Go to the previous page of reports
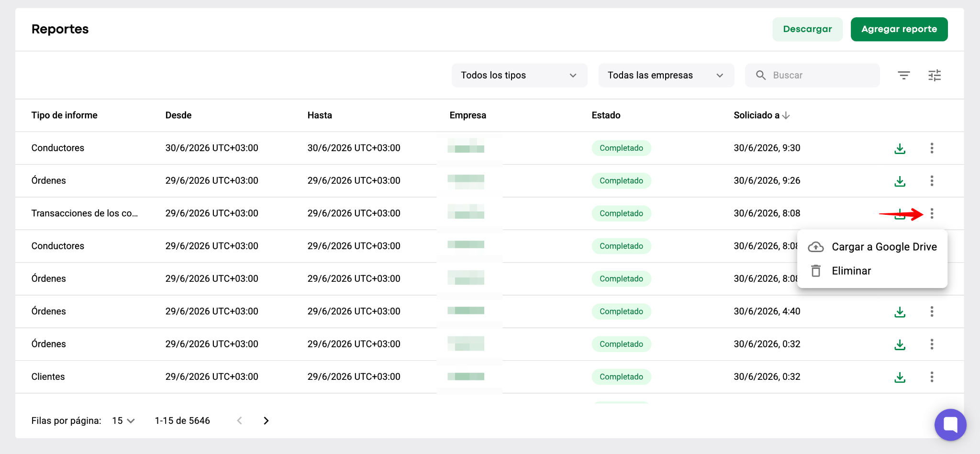 click(239, 421)
